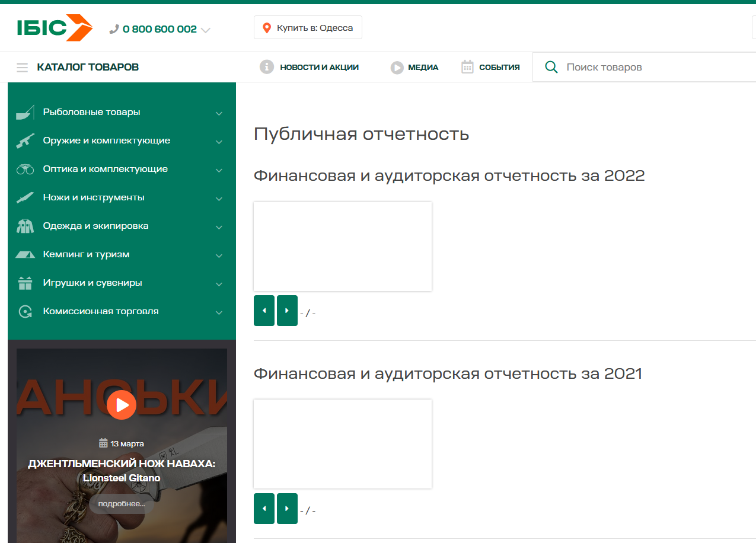Play the Наваха knife video

pyautogui.click(x=122, y=405)
